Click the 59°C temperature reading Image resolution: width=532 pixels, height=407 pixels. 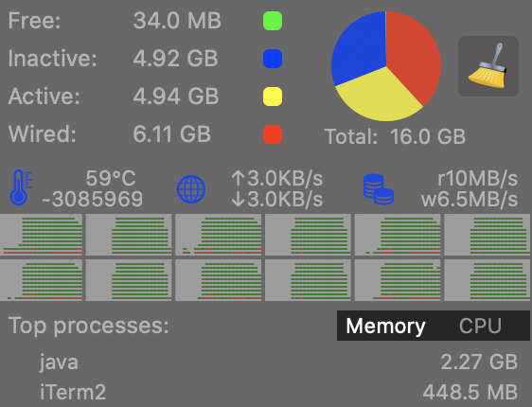pyautogui.click(x=111, y=178)
